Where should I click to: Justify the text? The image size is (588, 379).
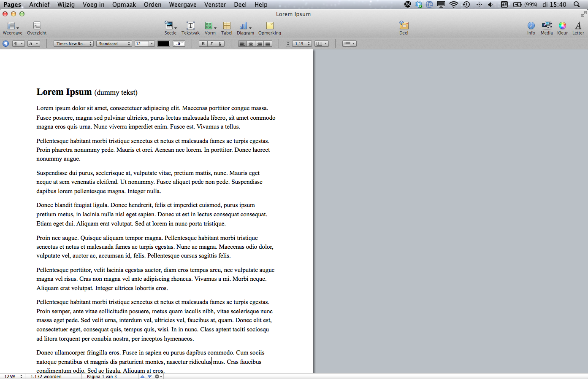(268, 43)
